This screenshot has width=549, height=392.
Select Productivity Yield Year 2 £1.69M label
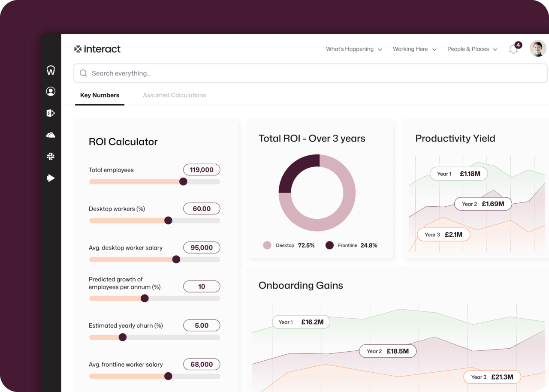pos(483,204)
